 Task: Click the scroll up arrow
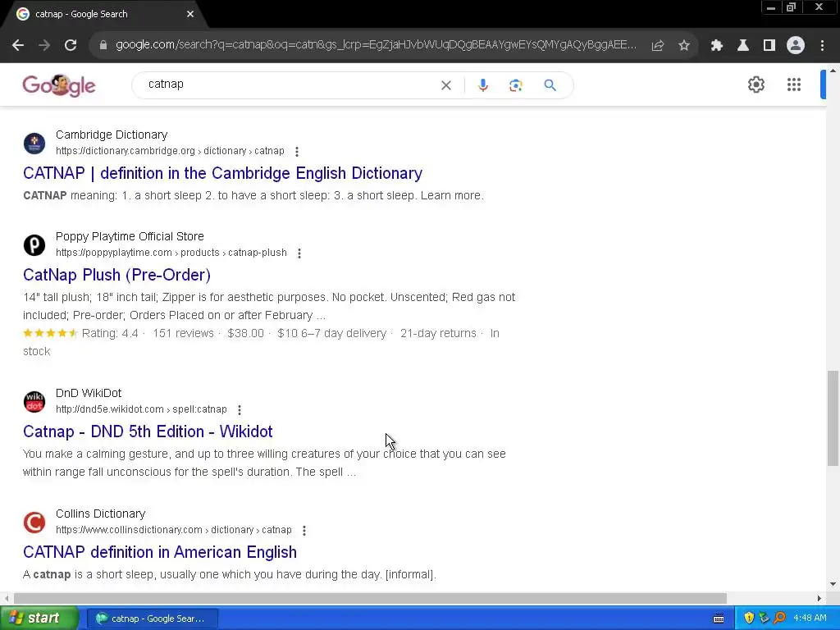833,71
